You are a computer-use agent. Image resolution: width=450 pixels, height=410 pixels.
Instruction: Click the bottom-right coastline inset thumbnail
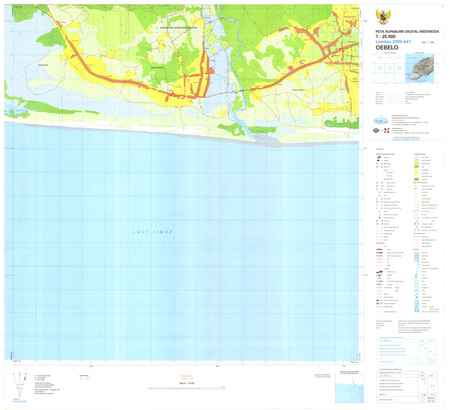pos(349,388)
